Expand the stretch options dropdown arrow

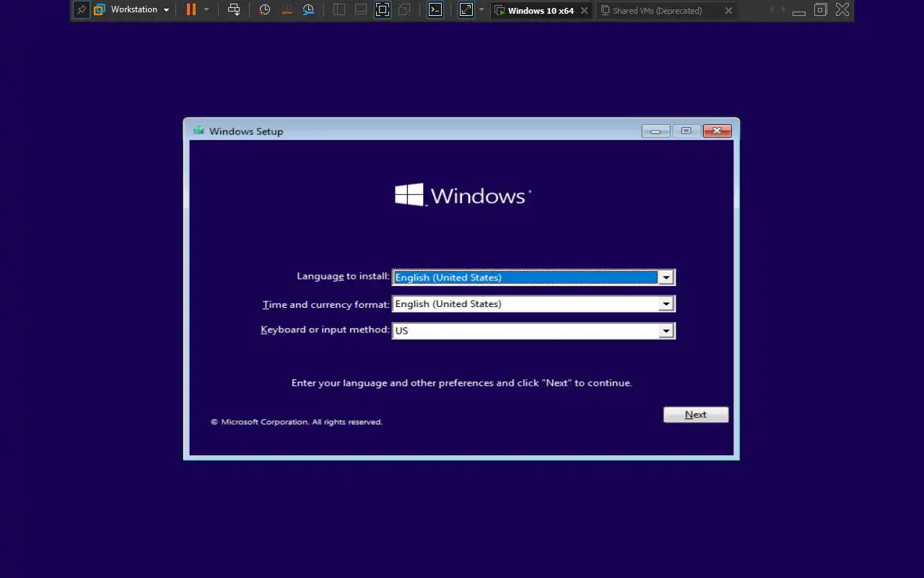[x=481, y=10]
